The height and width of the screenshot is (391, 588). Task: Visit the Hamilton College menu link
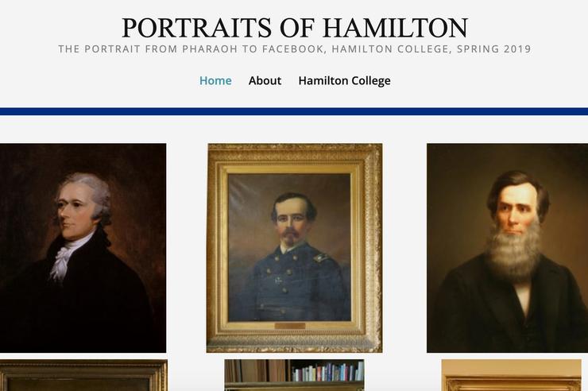(344, 81)
